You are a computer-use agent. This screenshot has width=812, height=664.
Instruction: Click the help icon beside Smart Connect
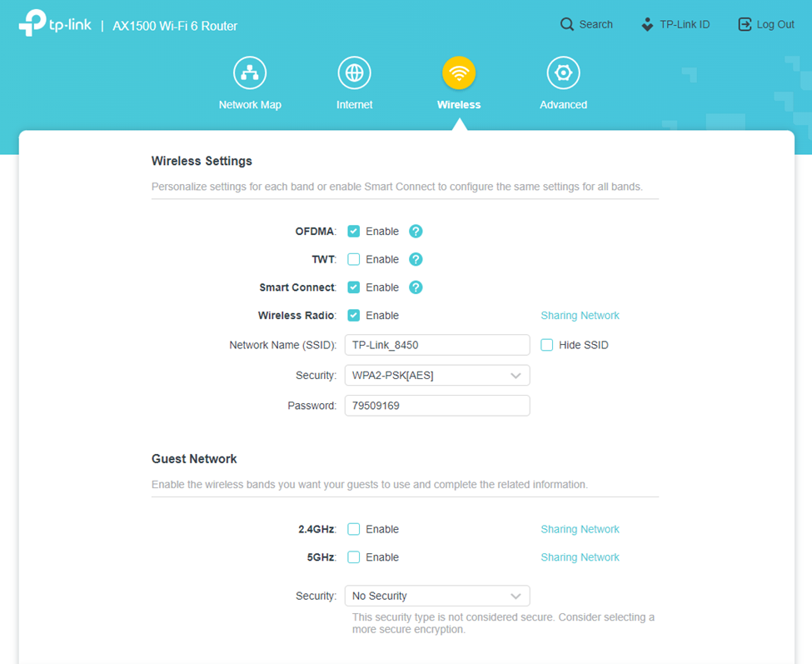(416, 287)
